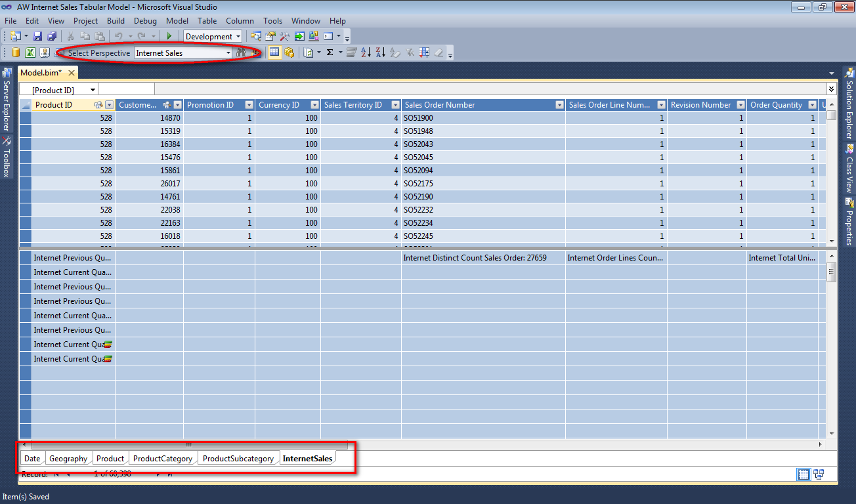The width and height of the screenshot is (856, 504).
Task: Open the Debug menu
Action: tap(145, 21)
